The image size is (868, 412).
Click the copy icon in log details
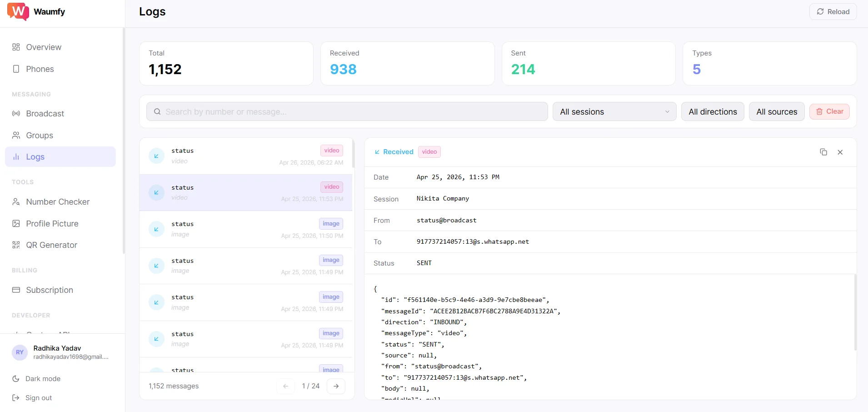tap(823, 152)
